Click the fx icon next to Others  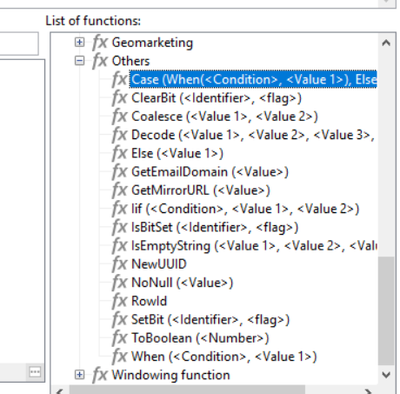coord(100,61)
